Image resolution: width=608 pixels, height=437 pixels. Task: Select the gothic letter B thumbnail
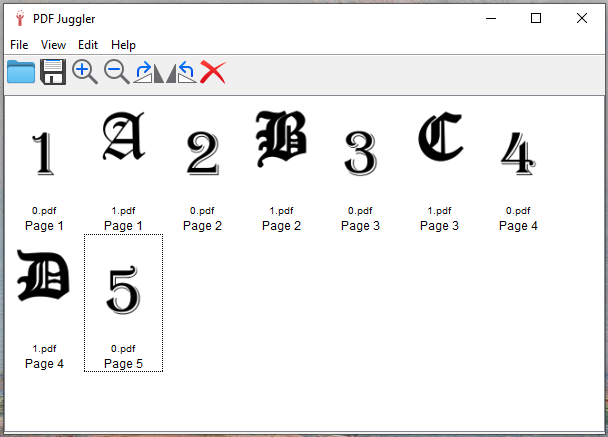coord(282,139)
